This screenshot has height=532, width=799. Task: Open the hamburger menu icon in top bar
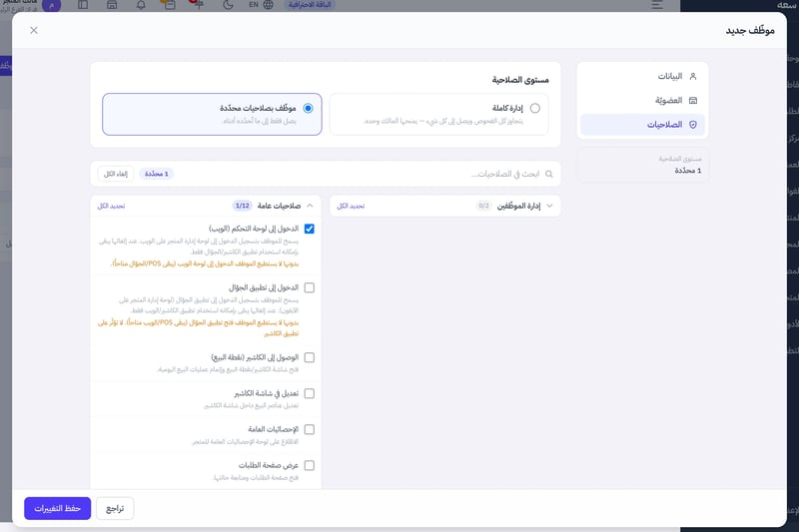point(657,5)
